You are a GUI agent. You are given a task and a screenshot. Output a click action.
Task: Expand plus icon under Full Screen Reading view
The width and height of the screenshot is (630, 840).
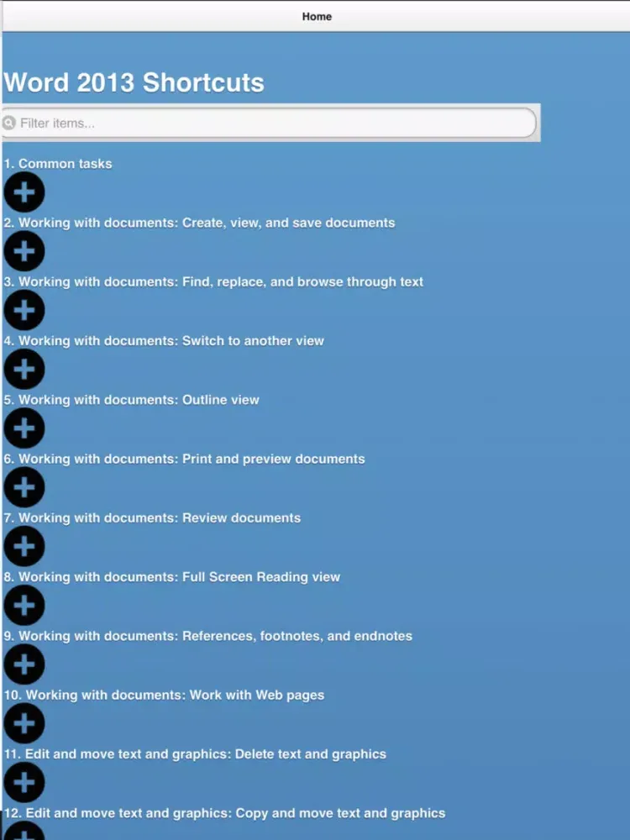tap(24, 606)
